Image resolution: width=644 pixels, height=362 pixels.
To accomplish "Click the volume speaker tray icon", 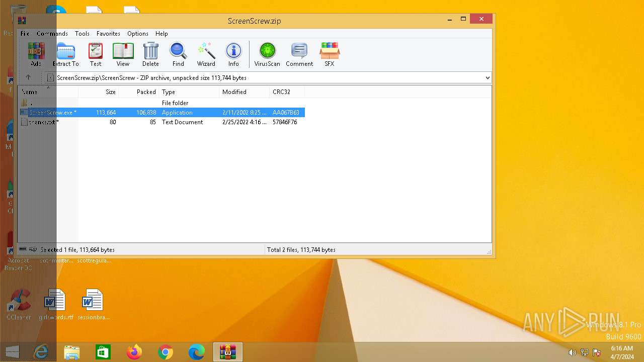I will (x=572, y=352).
